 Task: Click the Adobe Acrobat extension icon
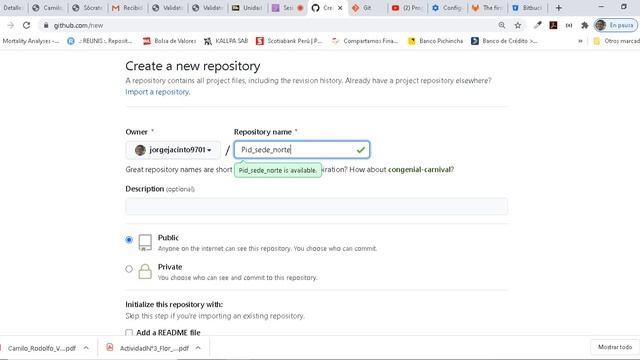tap(553, 25)
